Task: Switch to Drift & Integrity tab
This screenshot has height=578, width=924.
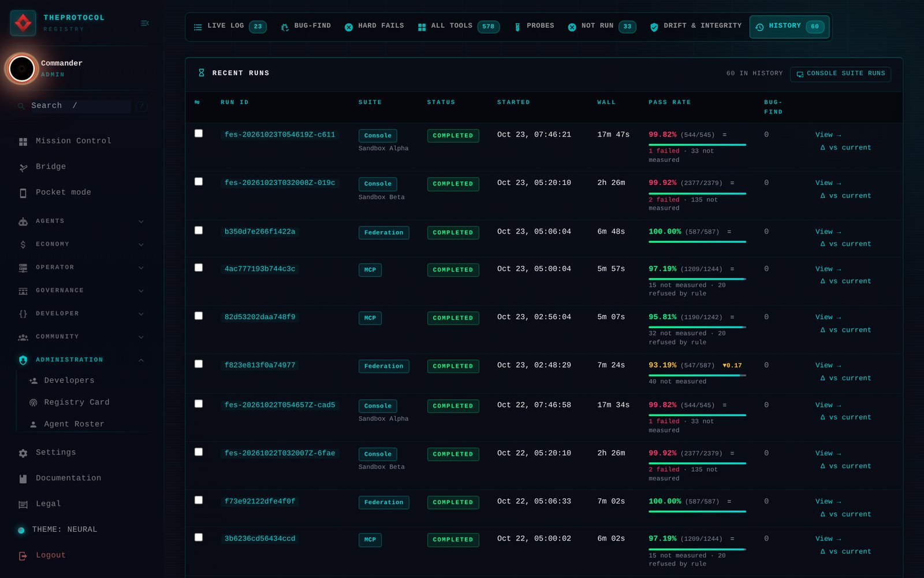Action: coord(696,27)
